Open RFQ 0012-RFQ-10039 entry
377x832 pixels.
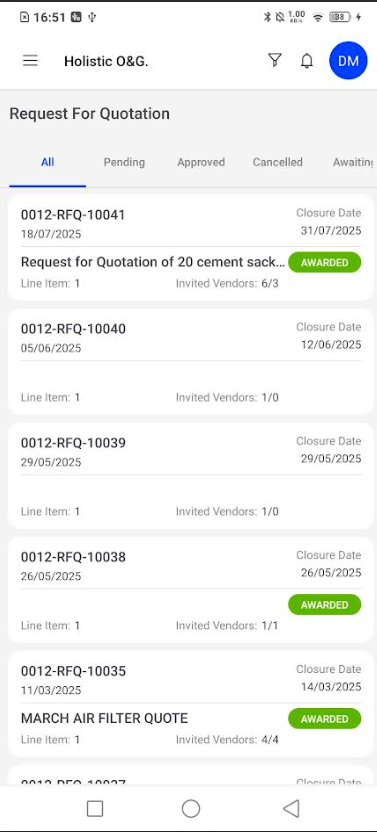point(191,476)
